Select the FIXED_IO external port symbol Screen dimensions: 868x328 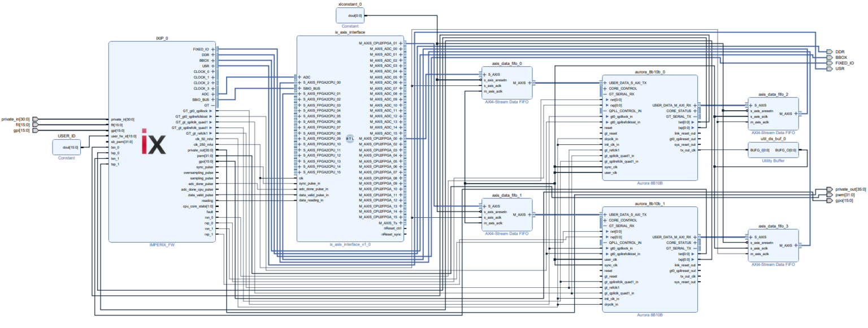coord(830,63)
